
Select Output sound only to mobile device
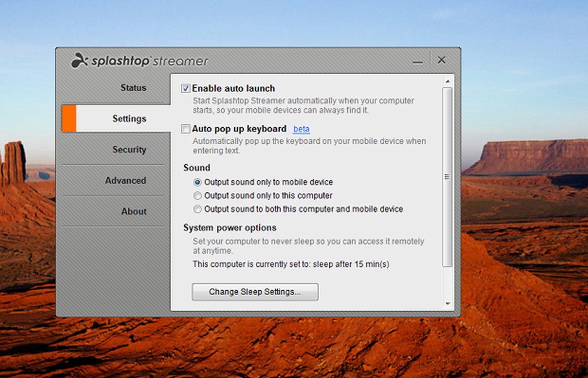tap(197, 182)
